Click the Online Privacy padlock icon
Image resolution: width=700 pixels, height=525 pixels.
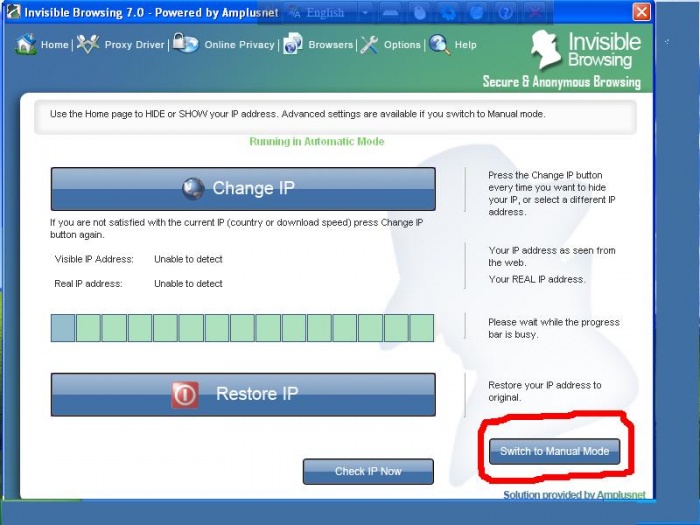click(x=185, y=43)
